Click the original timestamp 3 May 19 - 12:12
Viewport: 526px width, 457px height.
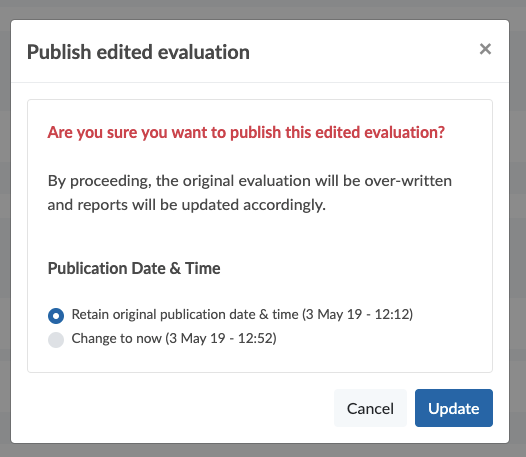tap(358, 314)
